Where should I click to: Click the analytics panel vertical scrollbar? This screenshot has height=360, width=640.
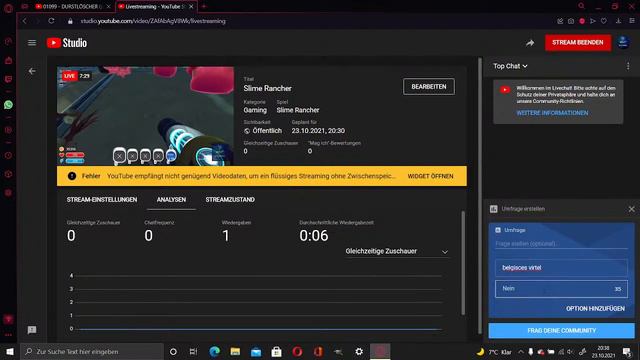[463, 263]
